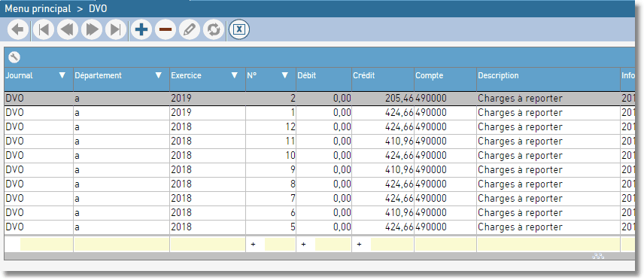Click the Compte footer filter field
This screenshot has height=280, width=644.
point(445,244)
